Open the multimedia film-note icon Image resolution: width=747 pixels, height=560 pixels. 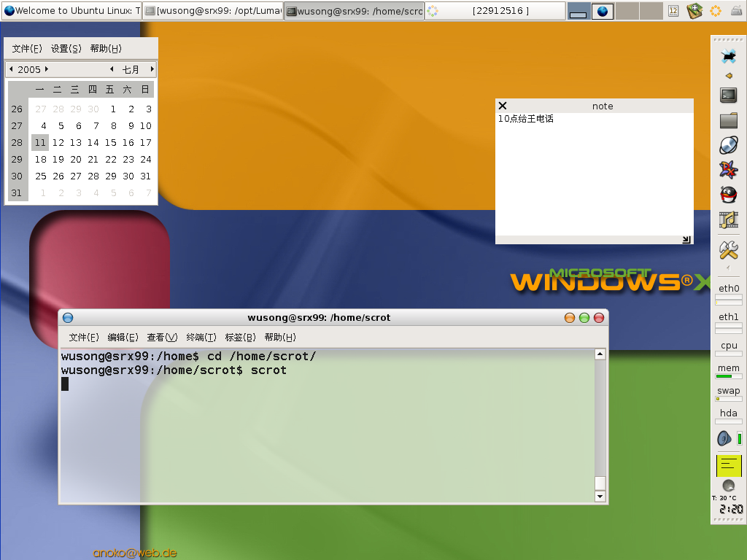729,219
